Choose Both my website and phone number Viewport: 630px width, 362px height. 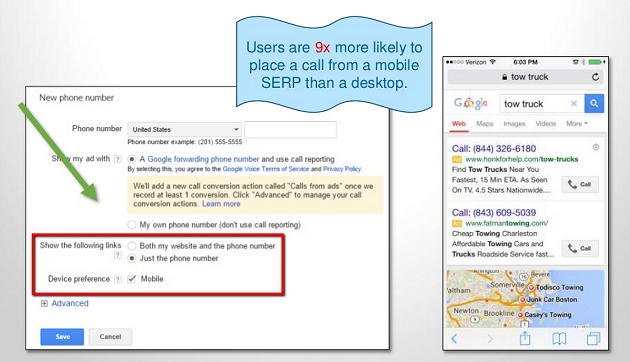point(131,245)
